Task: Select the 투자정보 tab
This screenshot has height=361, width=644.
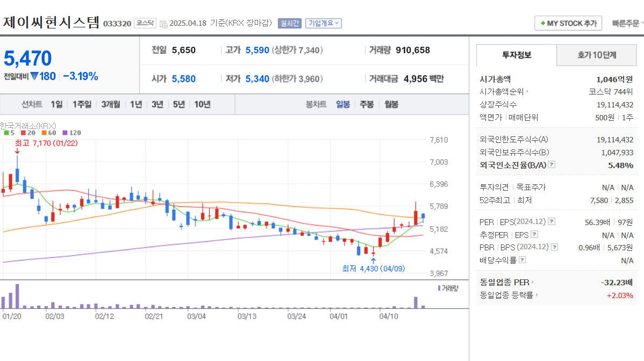Action: pos(516,55)
